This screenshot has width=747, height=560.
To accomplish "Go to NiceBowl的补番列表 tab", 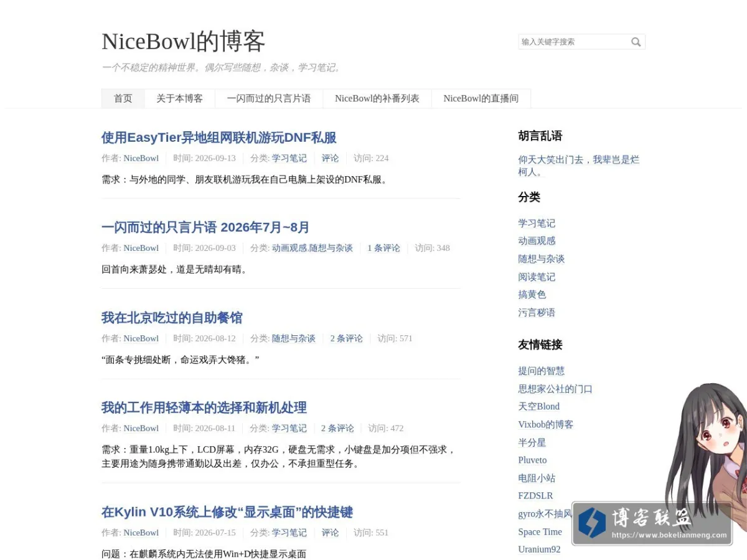I will click(377, 98).
